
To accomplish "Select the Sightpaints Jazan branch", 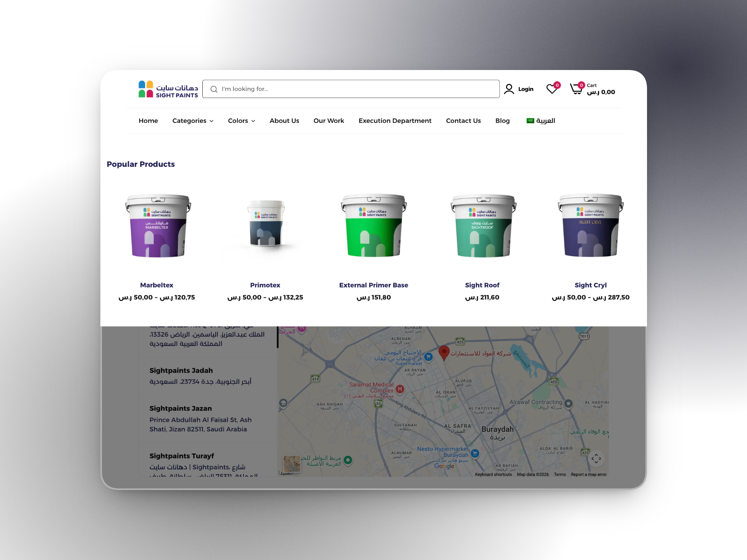I will (208, 419).
